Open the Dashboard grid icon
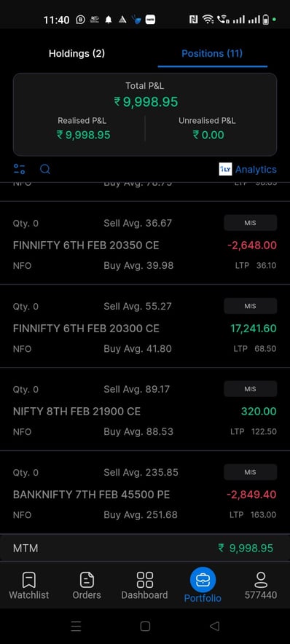 [x=144, y=580]
